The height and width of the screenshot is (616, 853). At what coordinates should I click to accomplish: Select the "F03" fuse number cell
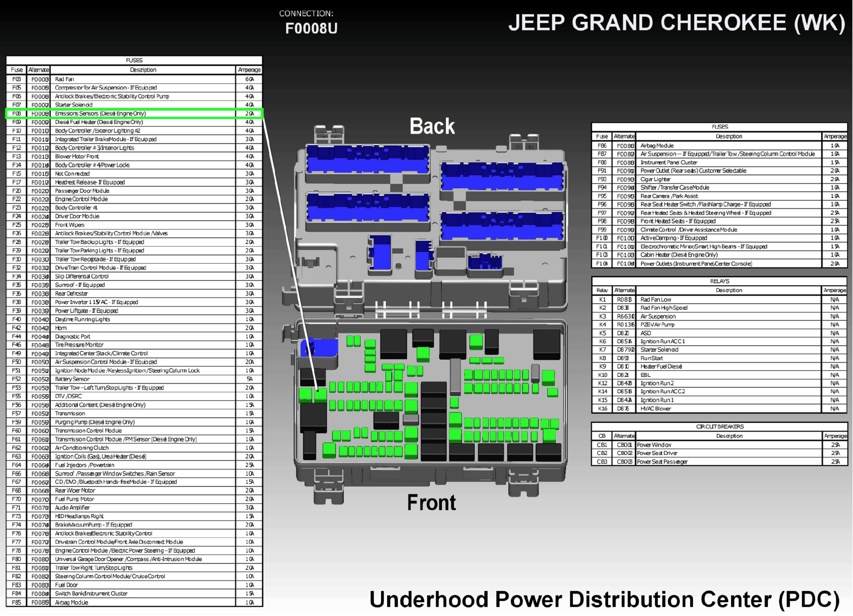pos(16,79)
